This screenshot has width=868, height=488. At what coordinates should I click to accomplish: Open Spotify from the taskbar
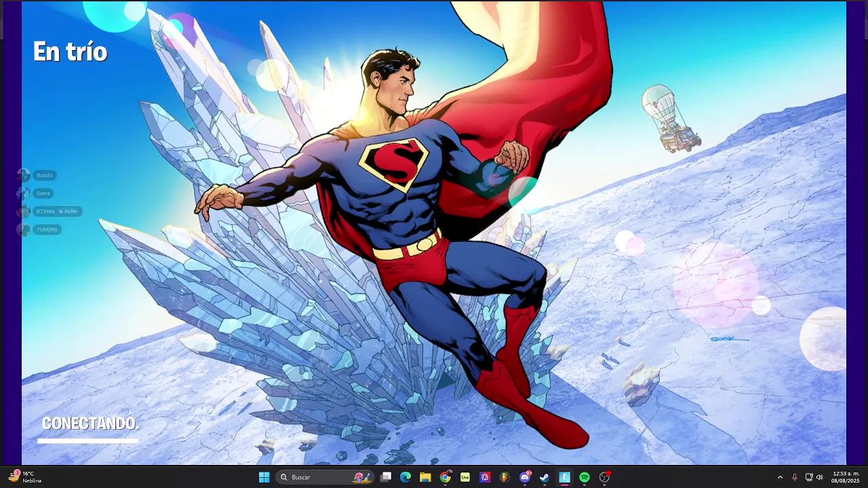coord(585,477)
